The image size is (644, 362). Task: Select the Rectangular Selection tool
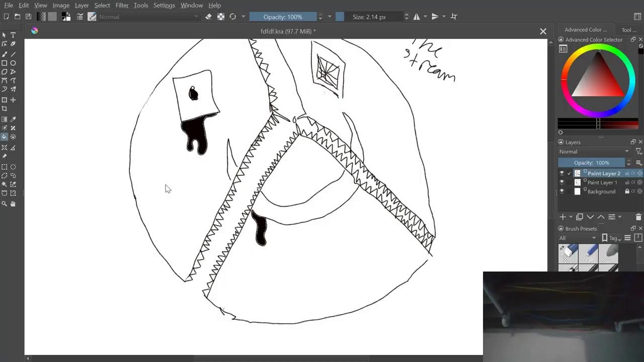pos(5,167)
